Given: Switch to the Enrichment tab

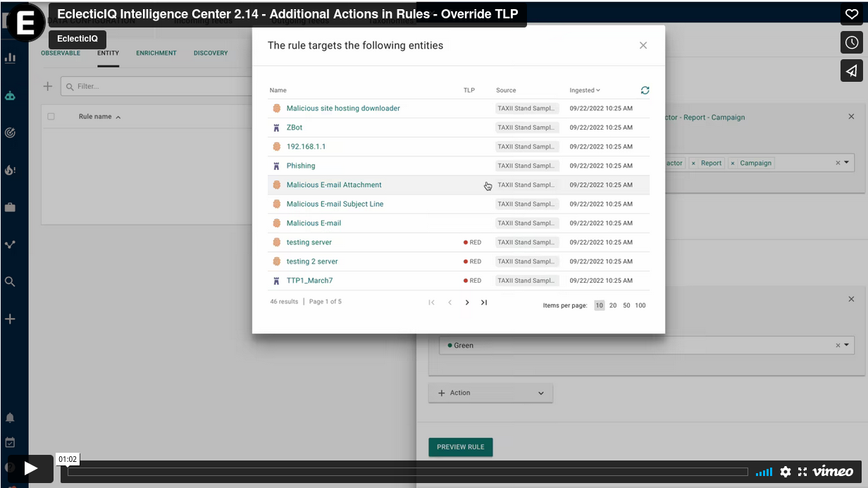Looking at the screenshot, I should 156,53.
